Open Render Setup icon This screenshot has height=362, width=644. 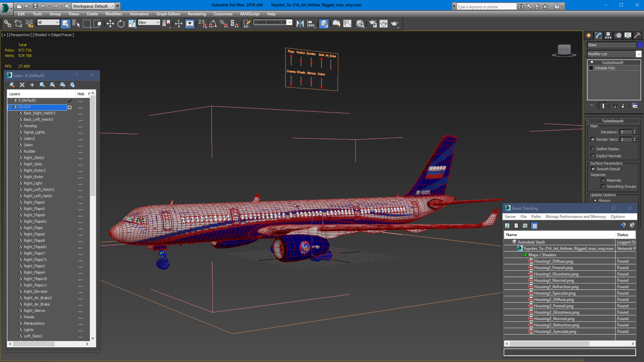coord(373,24)
